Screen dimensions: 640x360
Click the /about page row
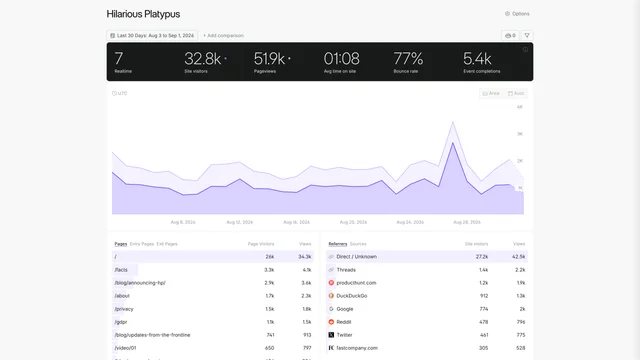click(x=213, y=296)
